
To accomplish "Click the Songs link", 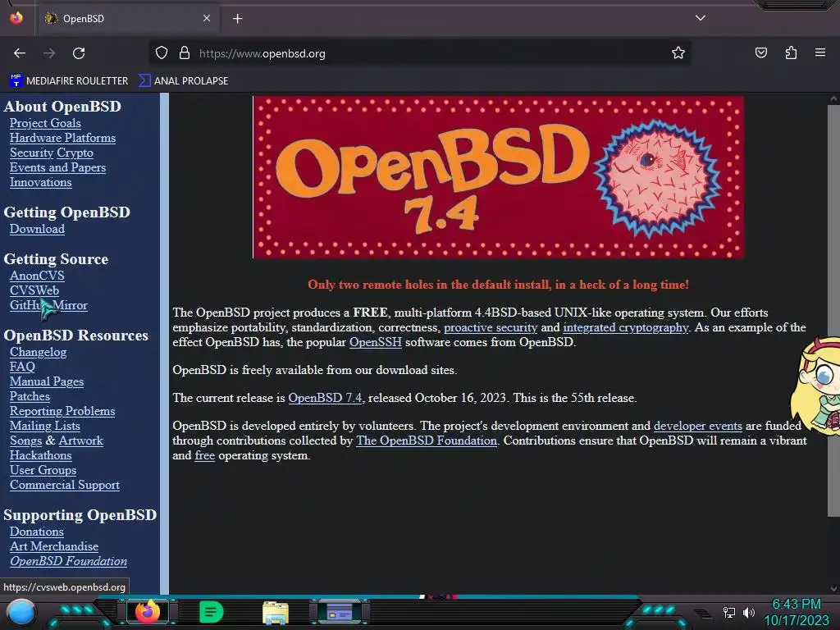I will tap(25, 441).
